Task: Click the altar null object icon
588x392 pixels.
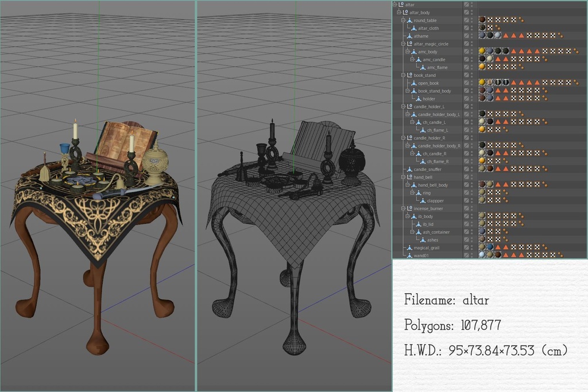Action: click(401, 5)
